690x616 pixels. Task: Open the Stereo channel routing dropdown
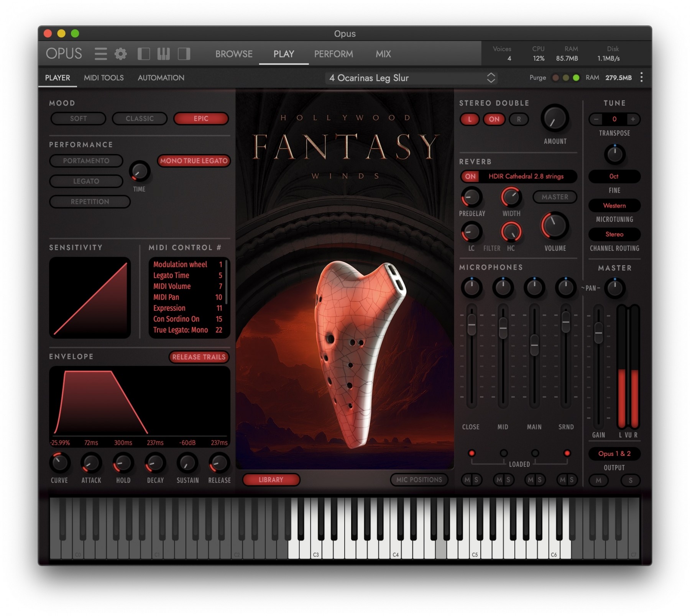[614, 234]
